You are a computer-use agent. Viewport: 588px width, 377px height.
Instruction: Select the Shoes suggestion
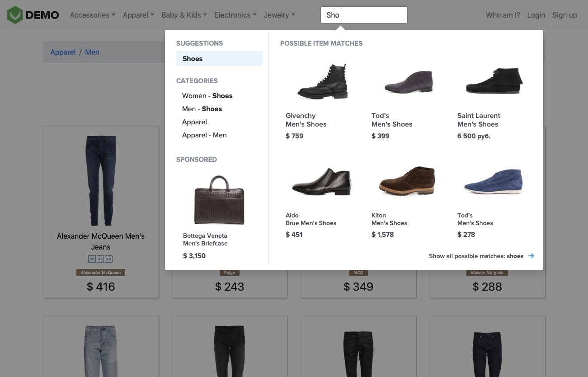tap(219, 58)
